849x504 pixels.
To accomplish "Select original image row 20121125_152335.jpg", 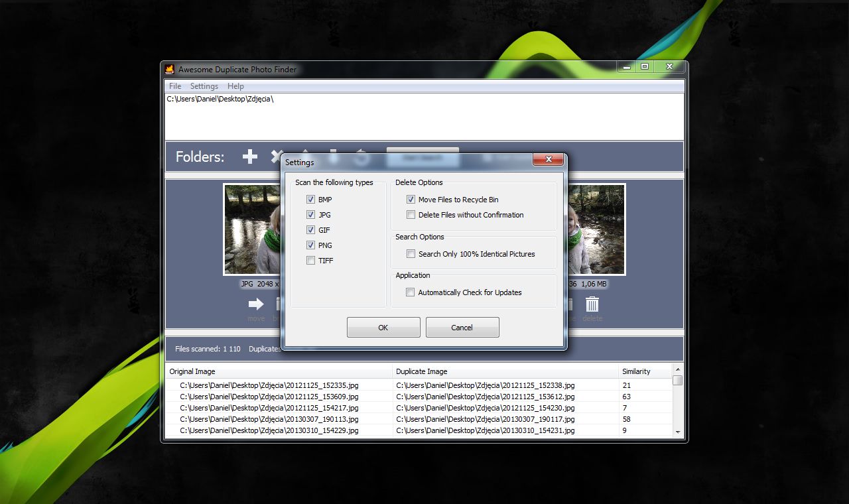I will (x=269, y=385).
